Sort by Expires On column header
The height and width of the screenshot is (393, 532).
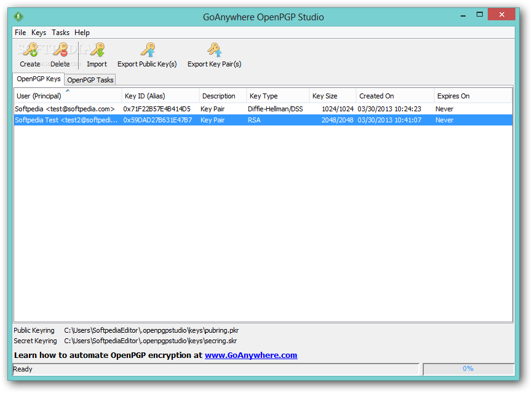(473, 96)
